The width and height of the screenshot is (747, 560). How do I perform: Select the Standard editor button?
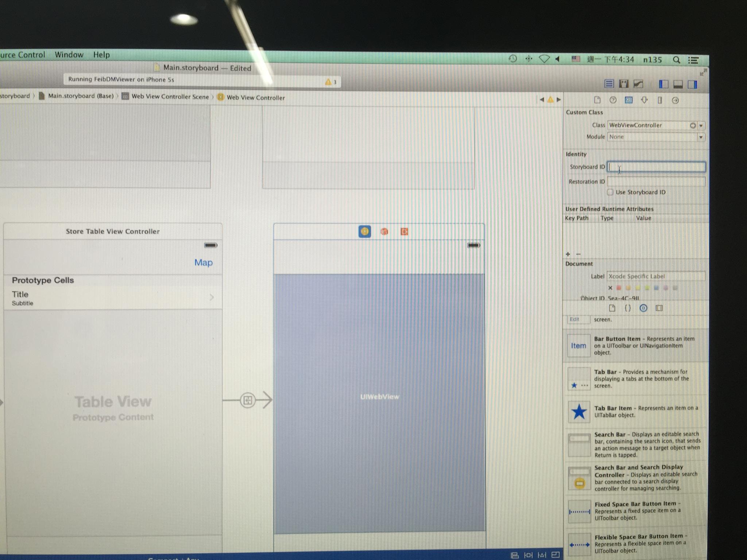tap(609, 84)
